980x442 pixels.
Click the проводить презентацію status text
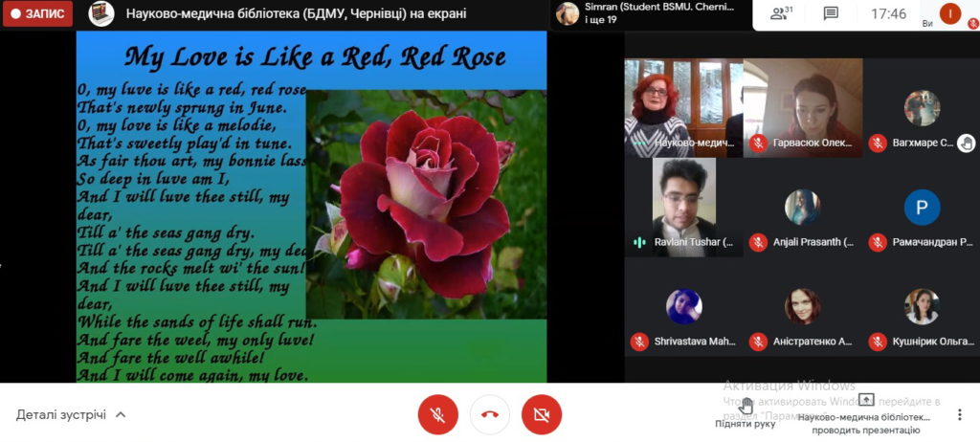(865, 431)
